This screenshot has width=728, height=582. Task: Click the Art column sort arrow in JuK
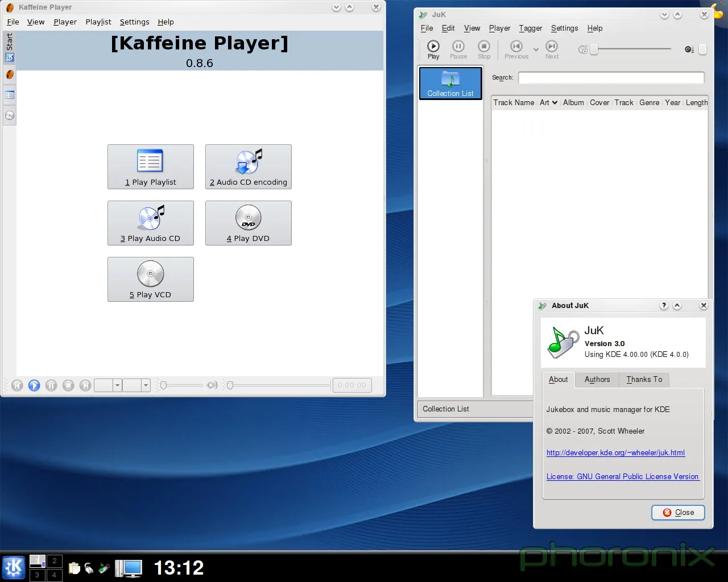pos(555,103)
